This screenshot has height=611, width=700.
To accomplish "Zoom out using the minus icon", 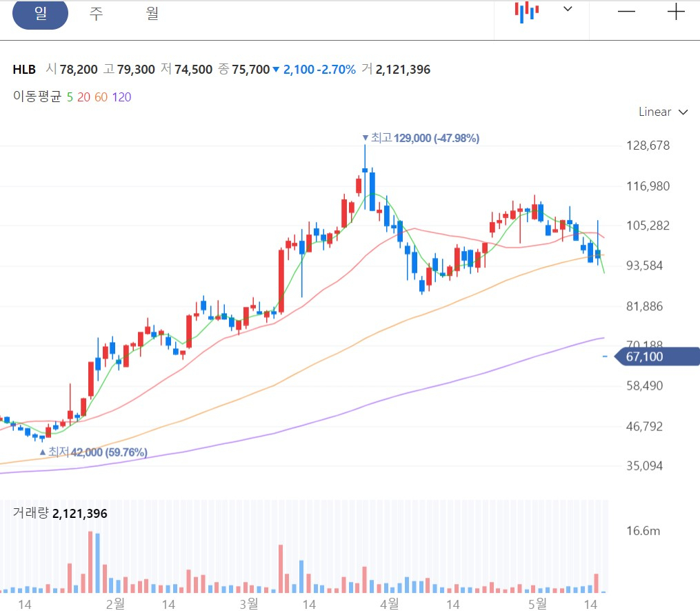I will click(x=626, y=12).
